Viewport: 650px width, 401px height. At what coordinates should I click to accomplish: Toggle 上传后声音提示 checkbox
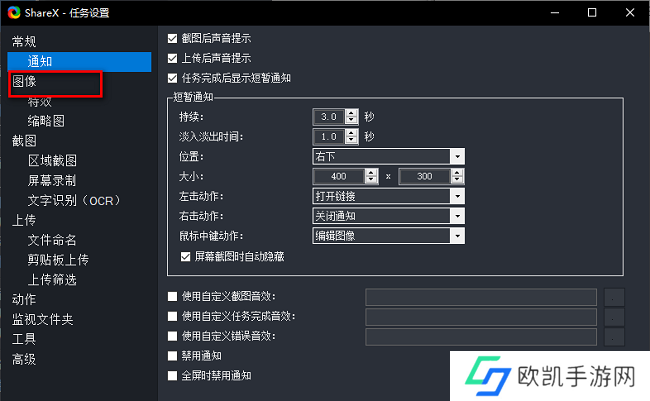pyautogui.click(x=172, y=58)
